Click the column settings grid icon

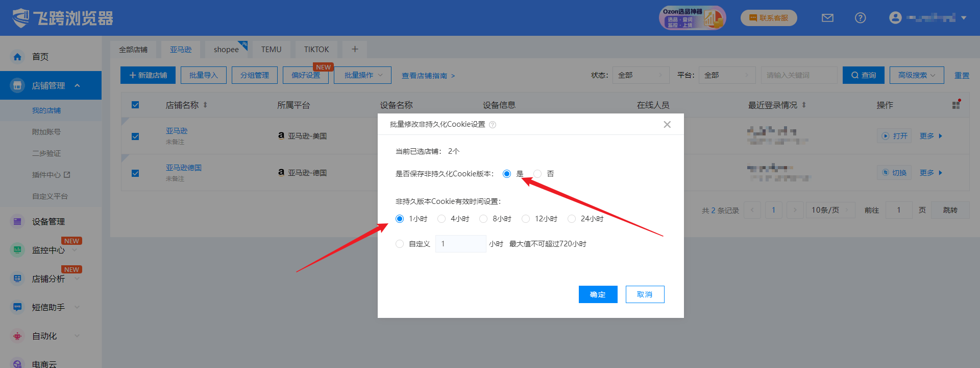point(956,105)
